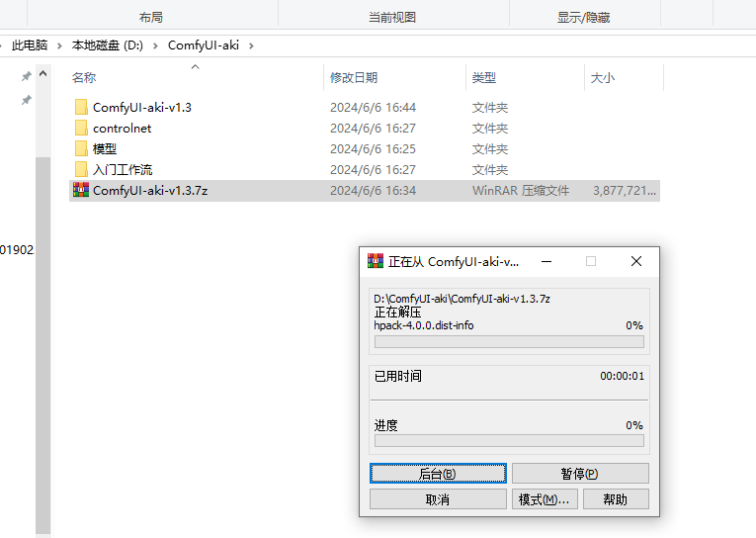This screenshot has width=756, height=538.
Task: Click the 当前视图 ribbon group label
Action: 392,18
